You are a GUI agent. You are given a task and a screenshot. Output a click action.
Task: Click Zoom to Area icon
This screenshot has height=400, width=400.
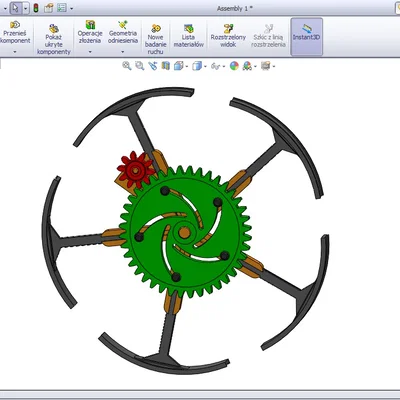(140, 66)
